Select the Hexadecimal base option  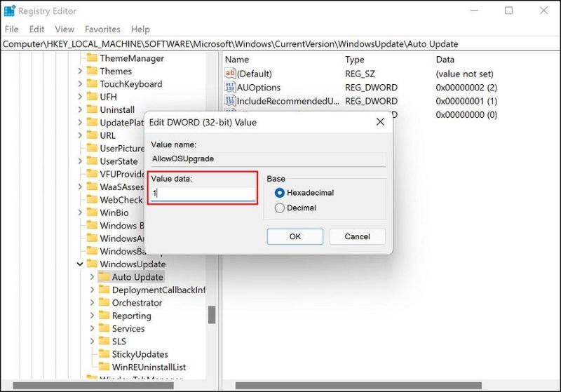coord(280,193)
